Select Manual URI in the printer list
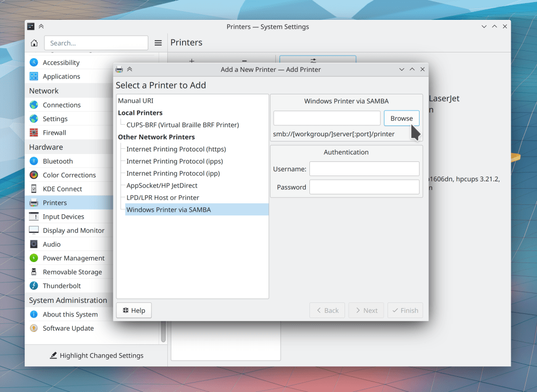The width and height of the screenshot is (537, 392). point(136,101)
